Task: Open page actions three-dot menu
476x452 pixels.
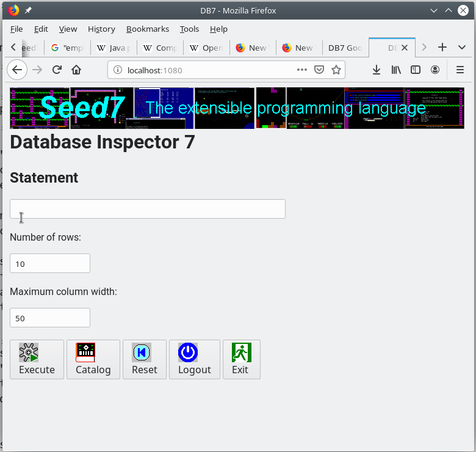Action: point(301,70)
